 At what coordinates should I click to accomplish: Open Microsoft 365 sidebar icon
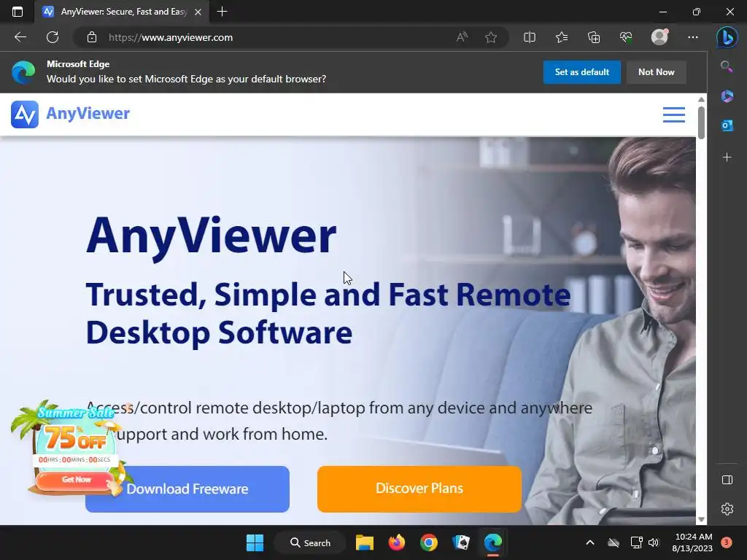point(727,96)
